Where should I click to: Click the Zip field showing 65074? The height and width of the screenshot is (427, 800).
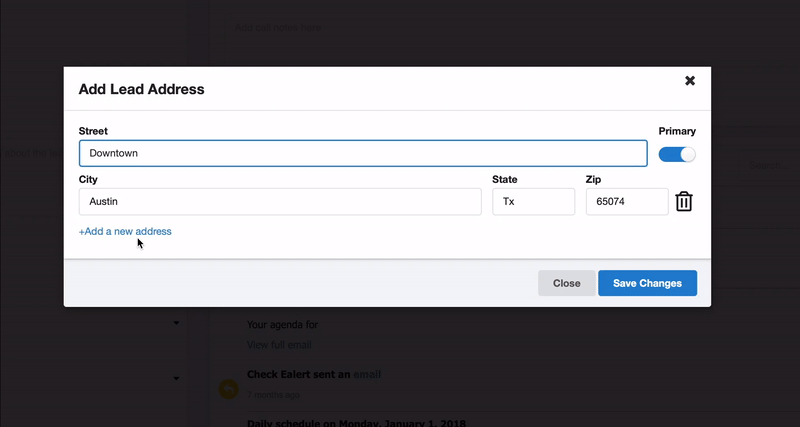pos(626,201)
